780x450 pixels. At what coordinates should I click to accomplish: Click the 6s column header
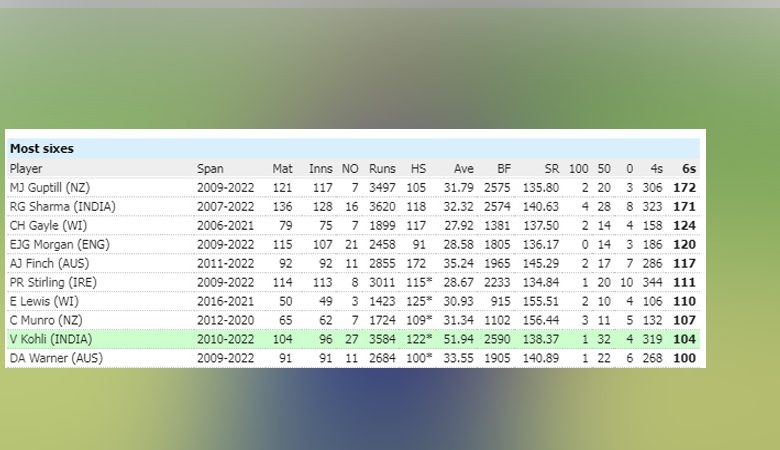688,169
